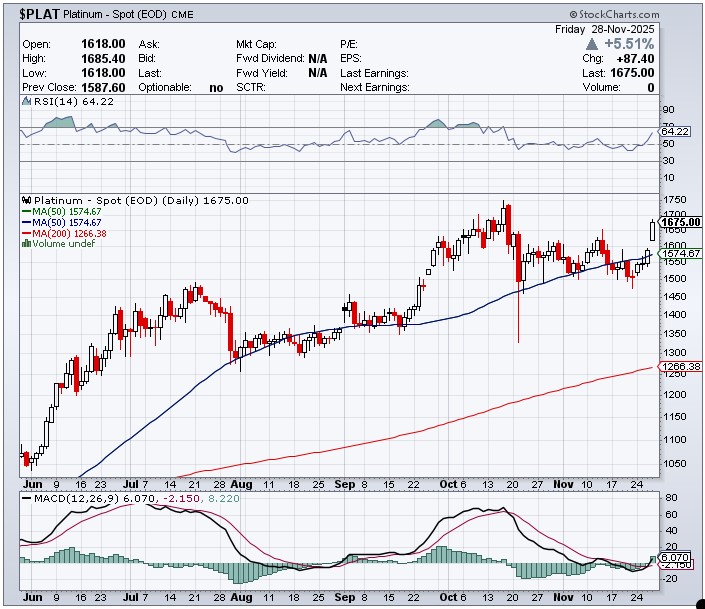Click the green up-arrow beside +5.51%

pos(592,45)
